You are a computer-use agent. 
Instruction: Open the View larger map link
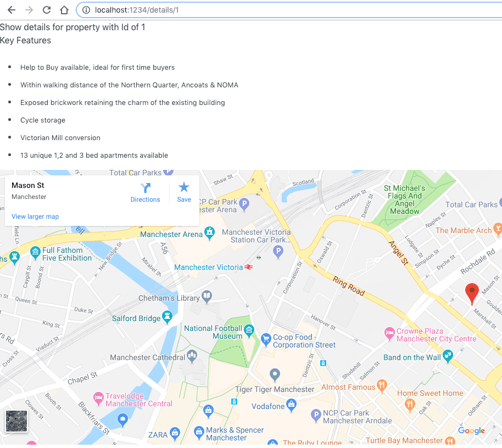click(35, 217)
